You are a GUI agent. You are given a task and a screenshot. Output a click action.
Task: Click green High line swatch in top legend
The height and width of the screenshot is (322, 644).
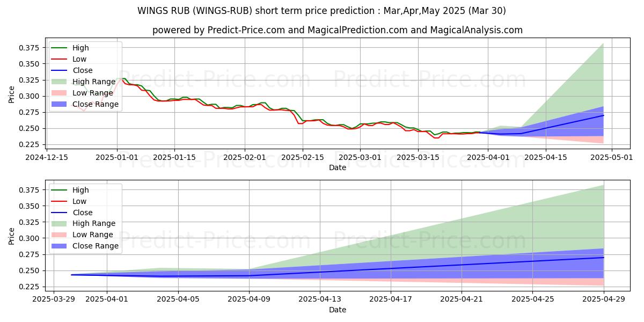(61, 48)
